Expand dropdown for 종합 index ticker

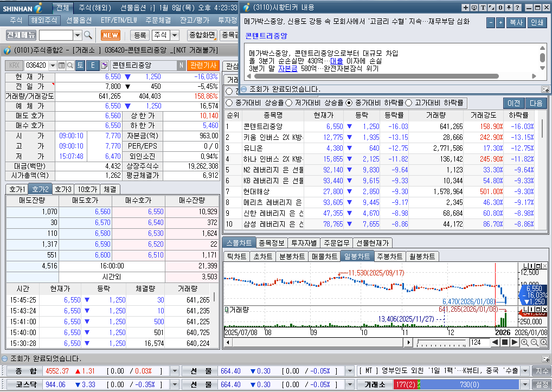click(x=175, y=371)
